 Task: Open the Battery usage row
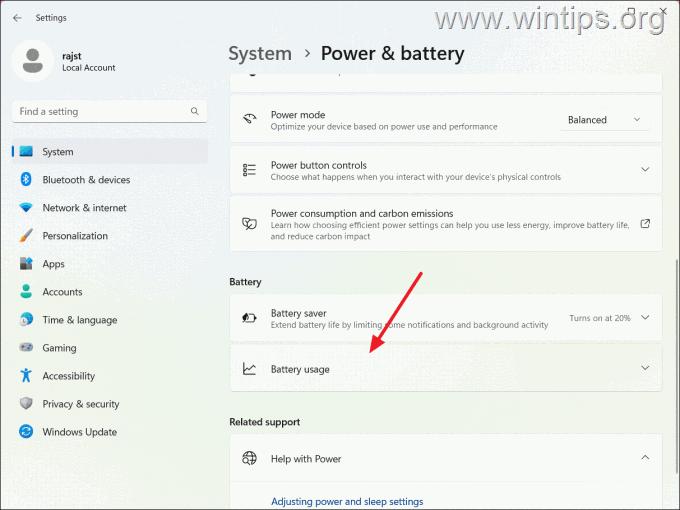[446, 369]
